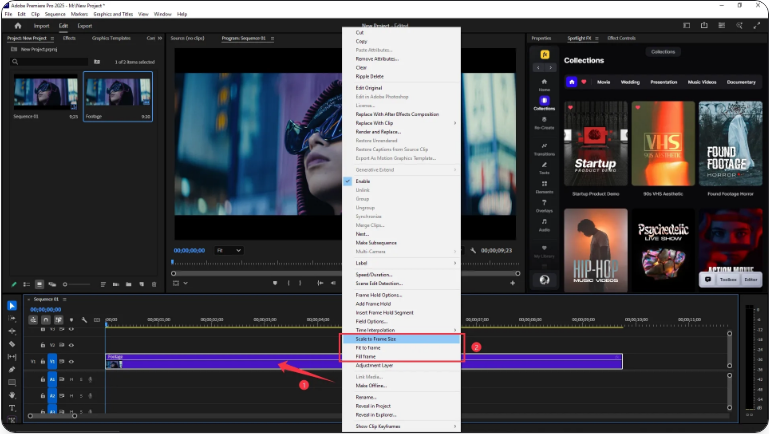Switch to the Effects panel tab
This screenshot has width=769, height=434.
pyautogui.click(x=69, y=38)
